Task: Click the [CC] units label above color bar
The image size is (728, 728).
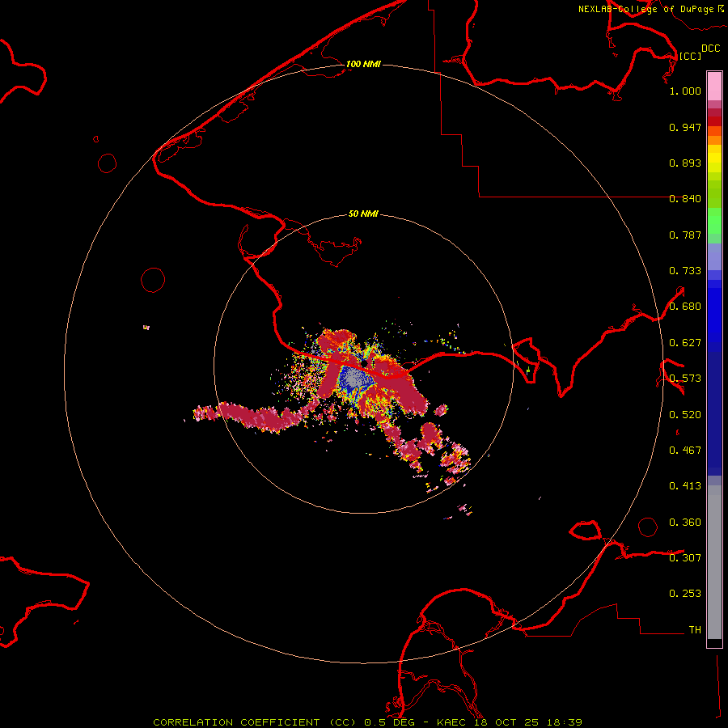Action: coord(690,56)
